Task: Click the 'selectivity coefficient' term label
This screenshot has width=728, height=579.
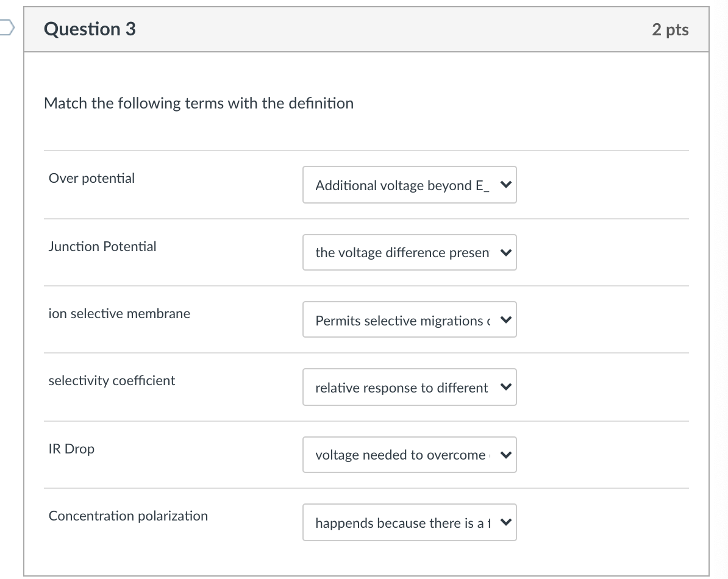Action: pos(112,380)
